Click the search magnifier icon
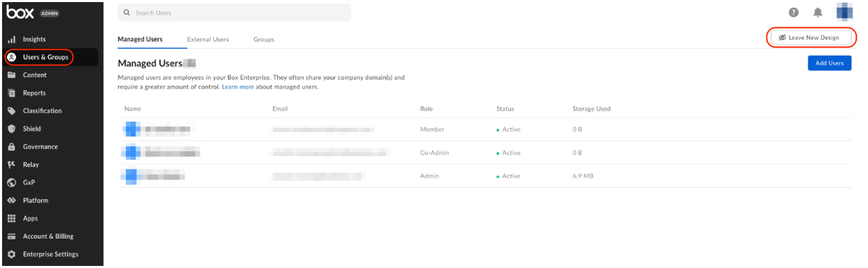 [126, 13]
